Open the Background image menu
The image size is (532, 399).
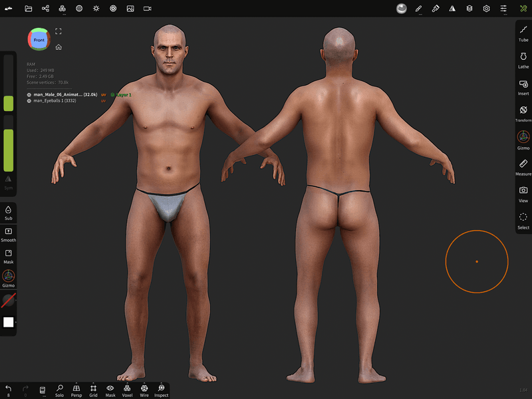(130, 9)
